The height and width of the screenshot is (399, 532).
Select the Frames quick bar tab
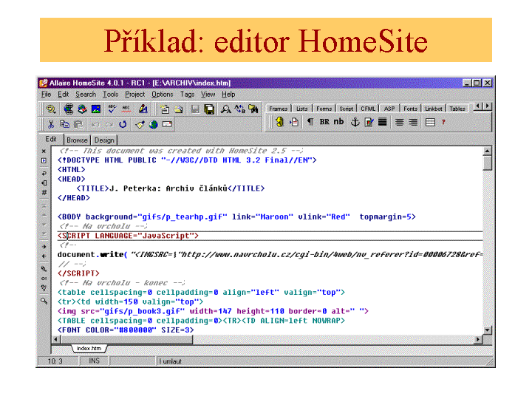pos(279,109)
